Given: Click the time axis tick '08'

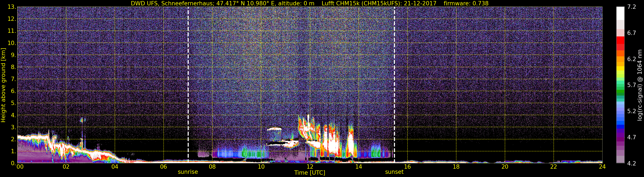Looking at the screenshot, I should [212, 167].
